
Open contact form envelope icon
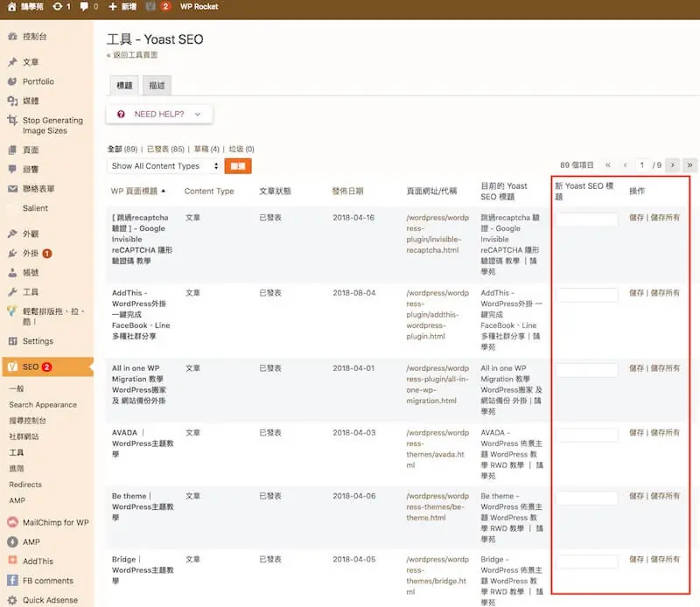click(x=12, y=189)
